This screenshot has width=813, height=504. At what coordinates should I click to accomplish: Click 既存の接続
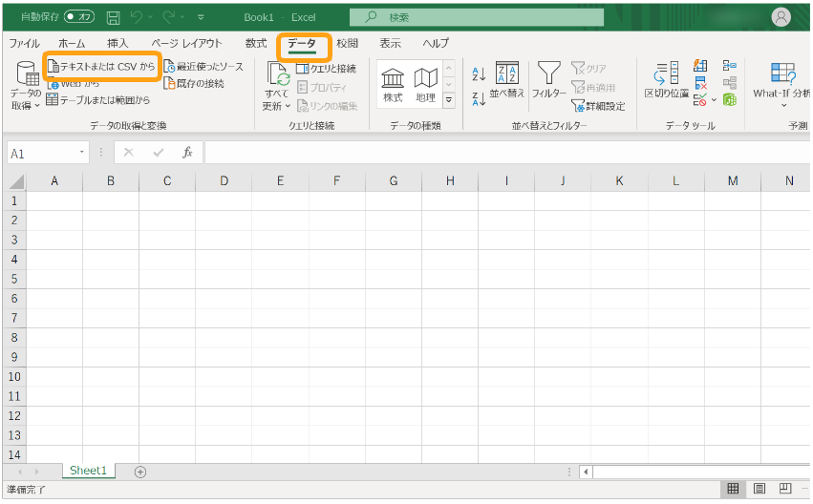click(193, 83)
